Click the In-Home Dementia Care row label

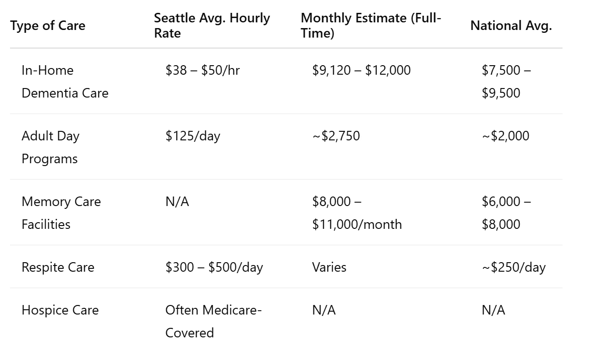click(65, 81)
